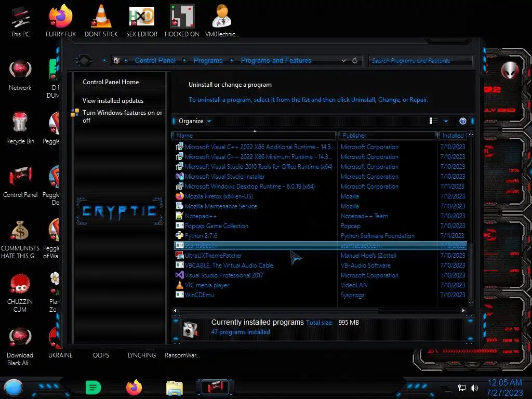The width and height of the screenshot is (532, 399).
Task: Select the Popcap Game Collection row
Action: 321,225
